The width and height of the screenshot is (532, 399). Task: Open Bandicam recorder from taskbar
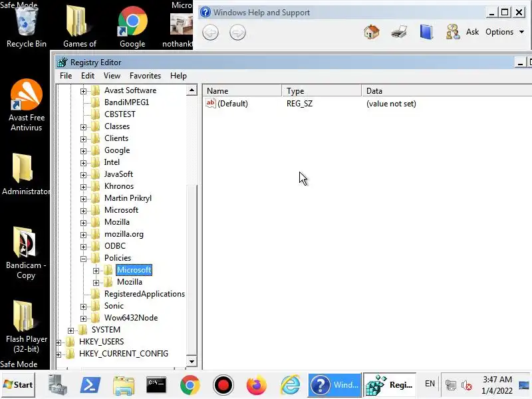click(223, 386)
